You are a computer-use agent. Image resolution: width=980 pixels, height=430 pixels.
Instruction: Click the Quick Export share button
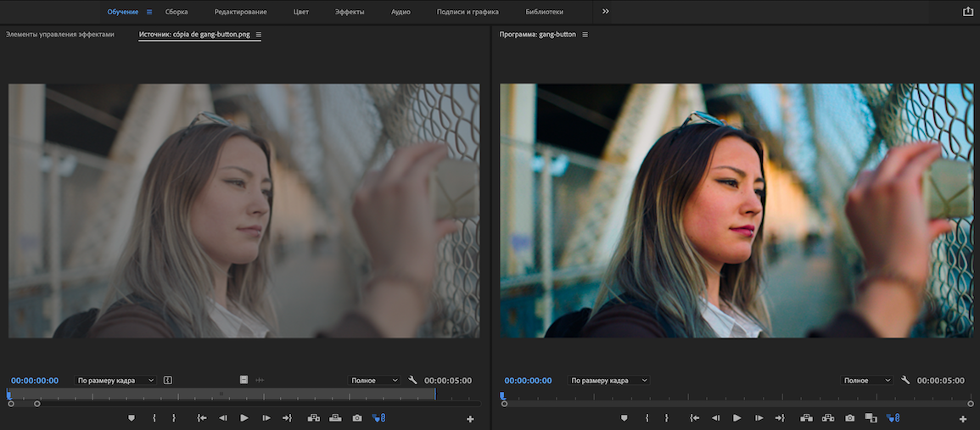968,12
